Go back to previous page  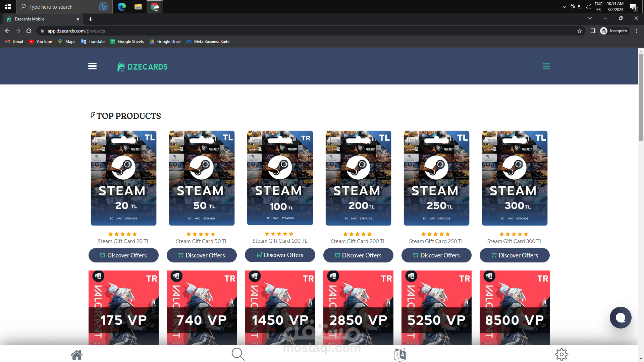7,31
